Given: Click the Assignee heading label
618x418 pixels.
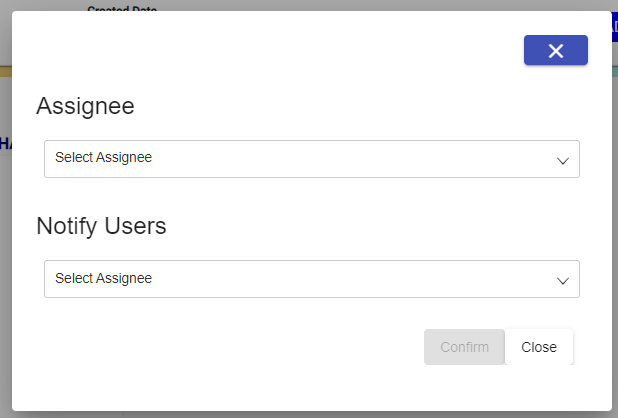Looking at the screenshot, I should tap(85, 106).
